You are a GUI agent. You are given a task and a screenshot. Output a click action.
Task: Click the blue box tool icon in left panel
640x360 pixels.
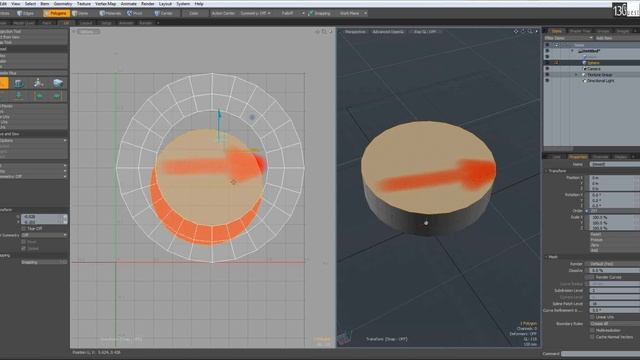(58, 83)
